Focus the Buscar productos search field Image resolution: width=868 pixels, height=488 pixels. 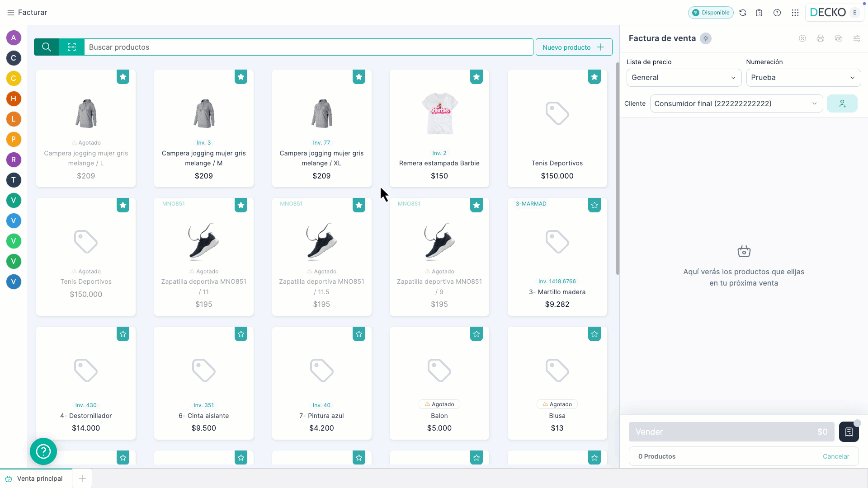308,47
